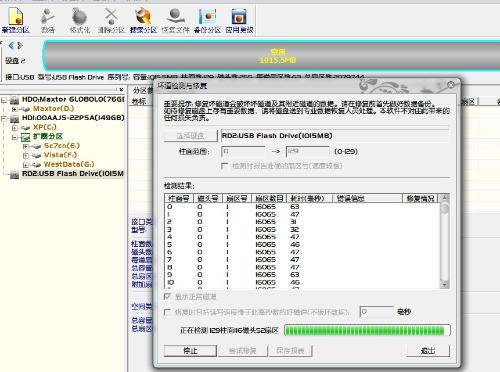
Task: Click the green detection progress bar
Action: [367, 330]
